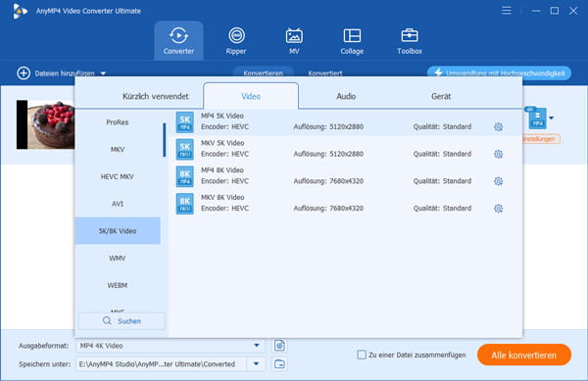Select WMV in format list
The height and width of the screenshot is (381, 588).
pyautogui.click(x=118, y=259)
